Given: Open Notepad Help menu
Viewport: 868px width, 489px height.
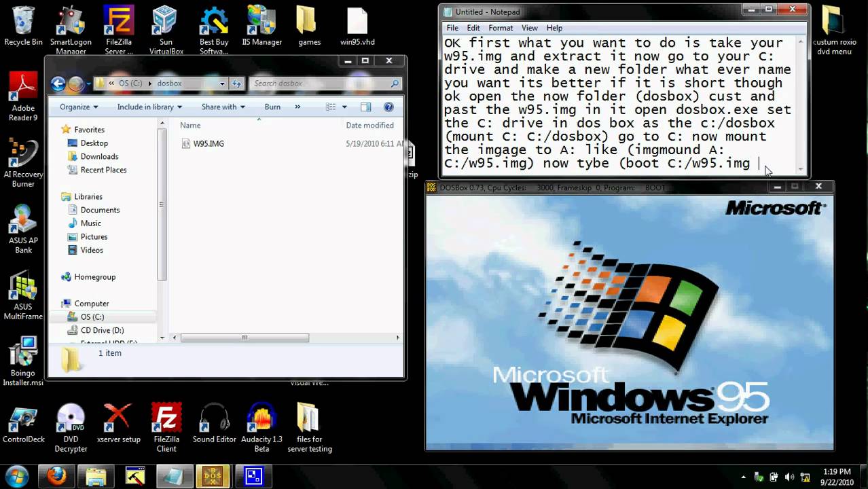Looking at the screenshot, I should click(x=554, y=28).
